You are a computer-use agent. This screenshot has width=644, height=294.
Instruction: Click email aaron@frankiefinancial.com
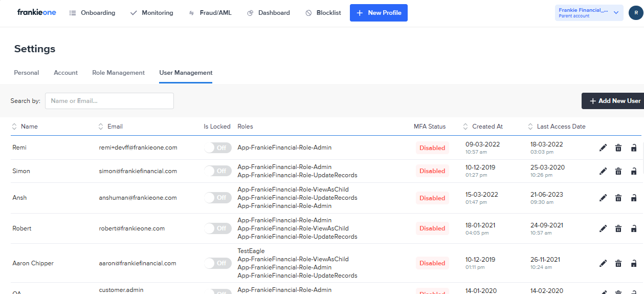pyautogui.click(x=138, y=263)
